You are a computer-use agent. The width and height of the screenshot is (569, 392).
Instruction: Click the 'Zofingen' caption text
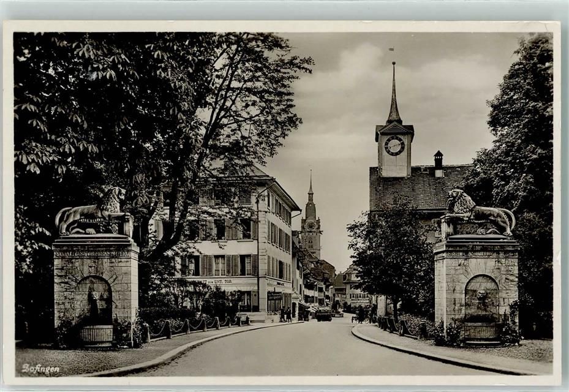point(40,369)
